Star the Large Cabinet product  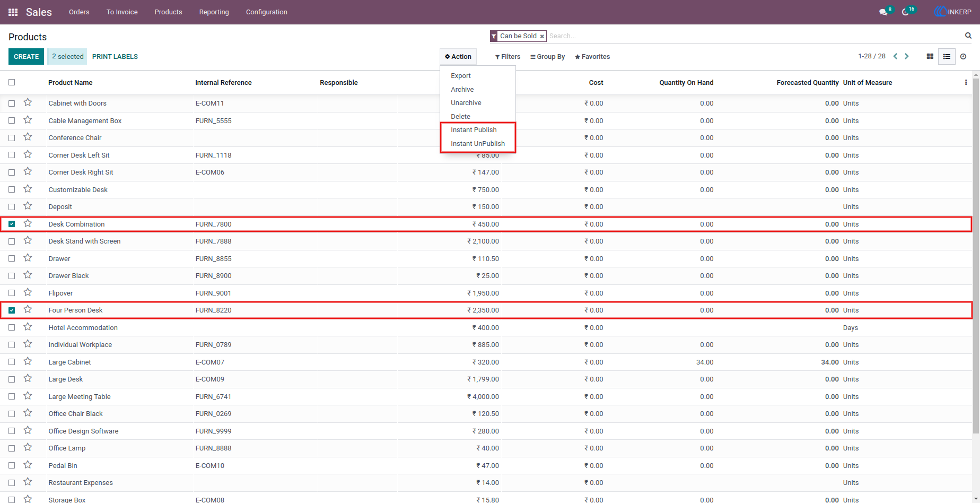28,361
